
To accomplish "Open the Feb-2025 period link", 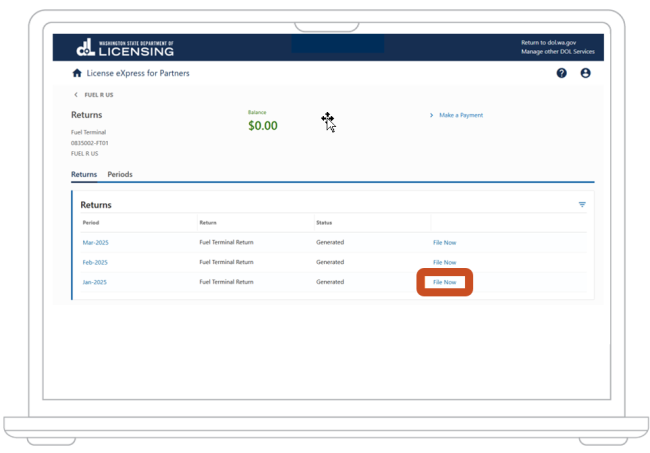I will 95,262.
